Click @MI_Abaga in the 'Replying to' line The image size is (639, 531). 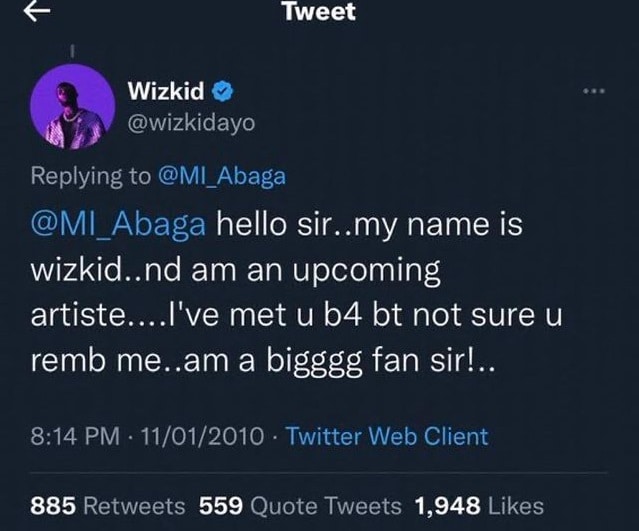(x=222, y=176)
